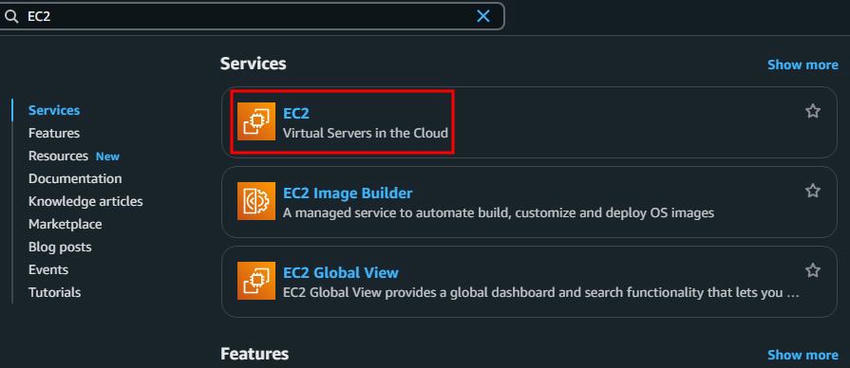Click the EC2 Global View orange icon
This screenshot has width=850, height=368.
[256, 281]
